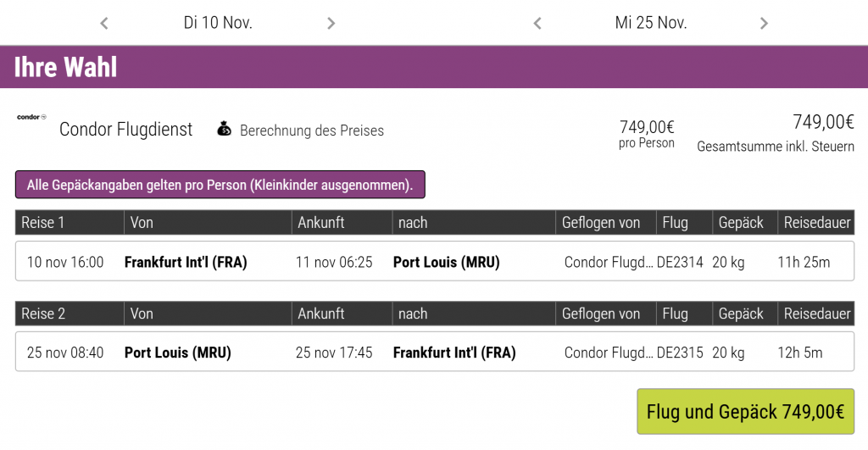868x450 pixels.
Task: Click the Condor airline logo
Action: click(x=31, y=117)
